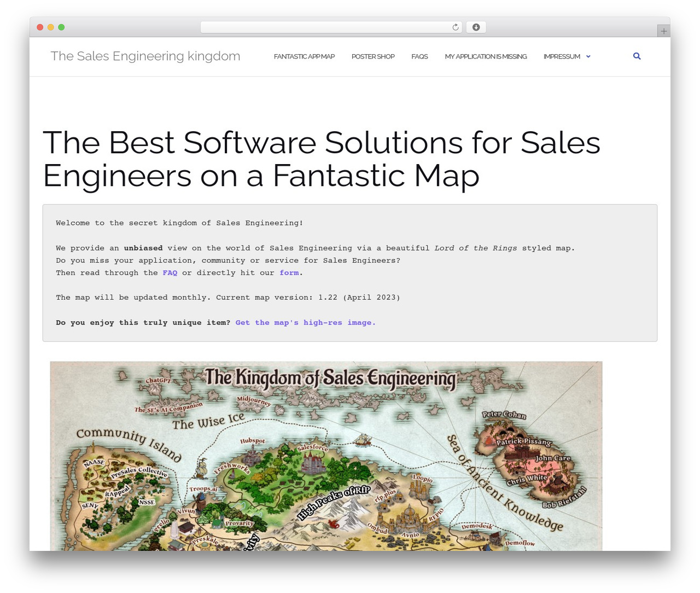Click the Community Island label on map

click(x=129, y=444)
